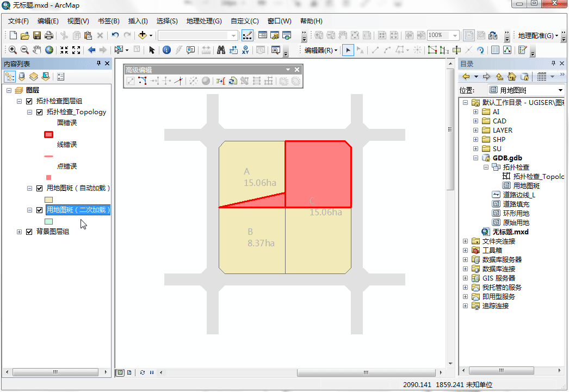Save the map document
Image resolution: width=569 pixels, height=392 pixels.
pyautogui.click(x=36, y=35)
